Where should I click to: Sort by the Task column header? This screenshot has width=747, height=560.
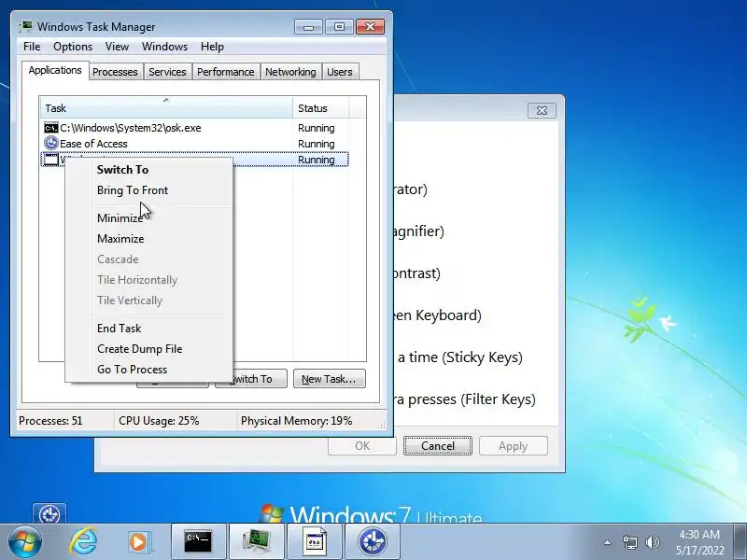[166, 108]
